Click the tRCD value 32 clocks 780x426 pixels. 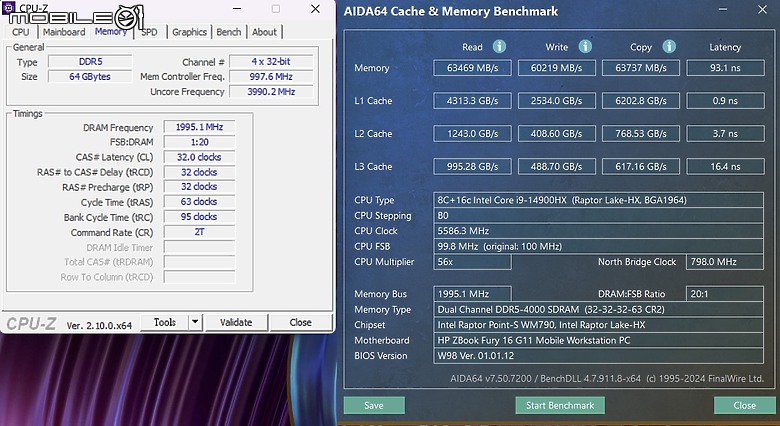(199, 172)
